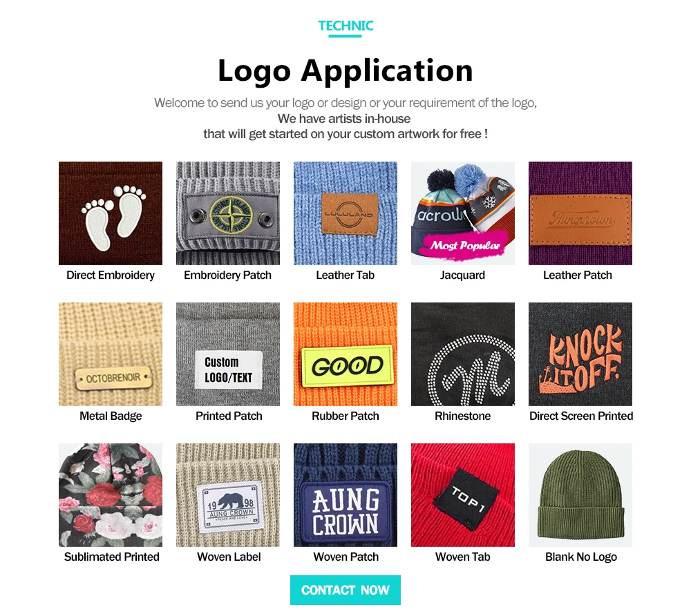
Task: Click the Rubber Patch caption label
Action: pyautogui.click(x=345, y=416)
